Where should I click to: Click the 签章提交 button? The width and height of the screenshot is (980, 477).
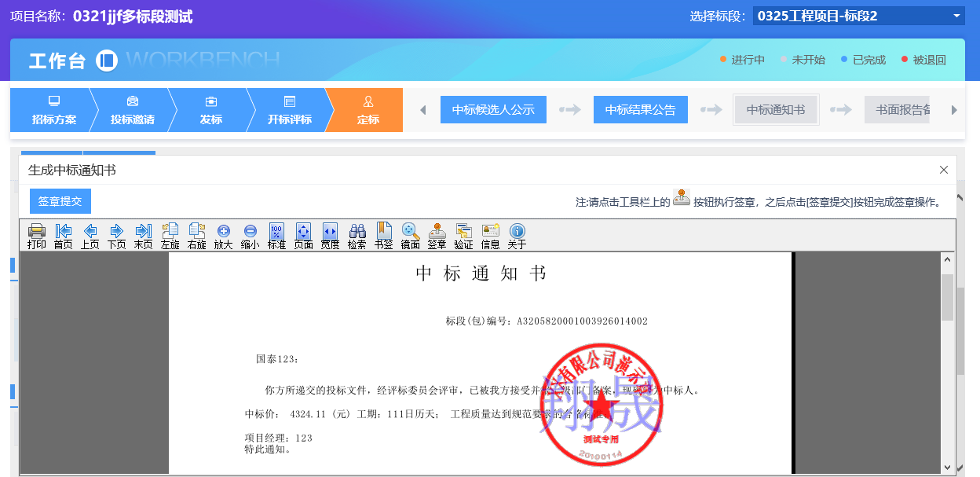coord(60,201)
